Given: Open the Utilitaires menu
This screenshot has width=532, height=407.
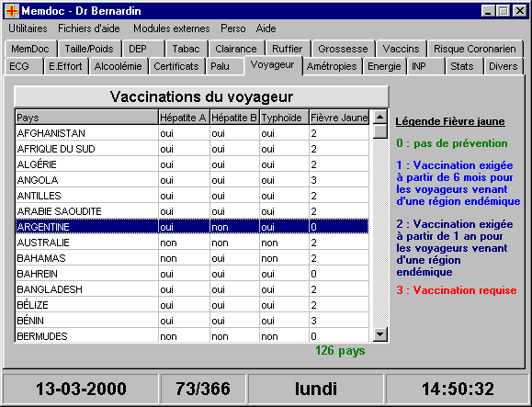Looking at the screenshot, I should pyautogui.click(x=28, y=28).
